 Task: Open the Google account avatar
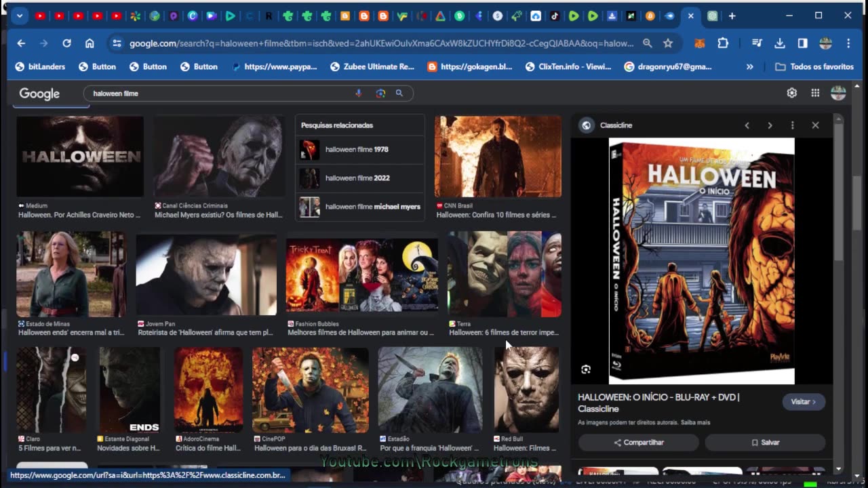pyautogui.click(x=838, y=93)
